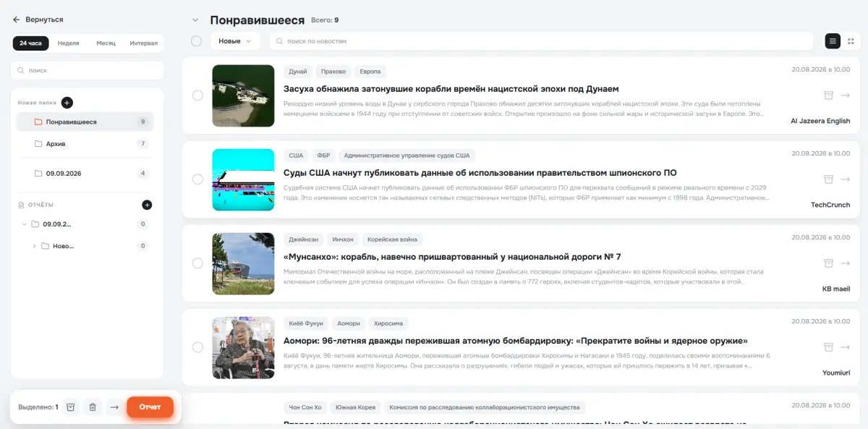This screenshot has height=429, width=868.
Task: Open the Danube sunken ships thumbnail
Action: click(x=243, y=95)
